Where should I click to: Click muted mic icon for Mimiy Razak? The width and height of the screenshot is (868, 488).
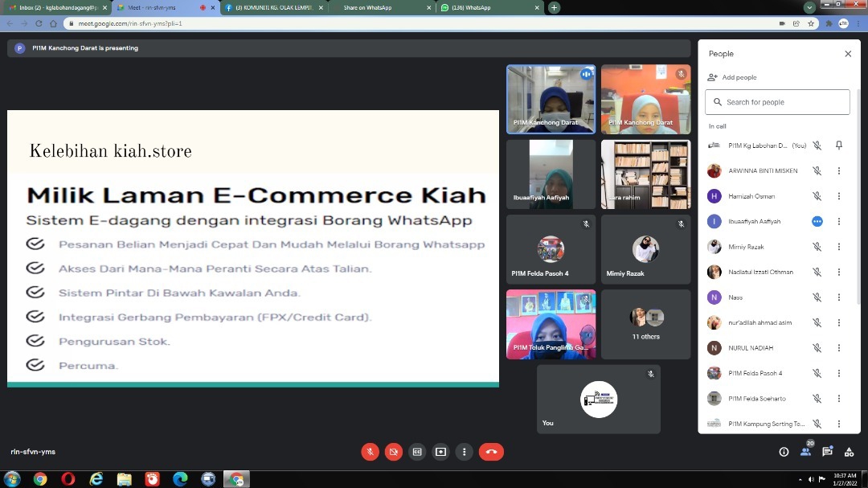coord(817,247)
